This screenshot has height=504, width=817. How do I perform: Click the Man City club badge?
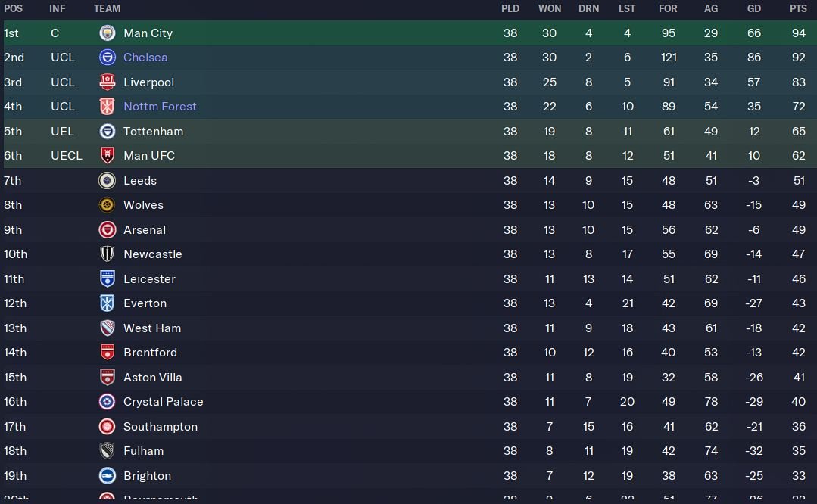coord(107,33)
